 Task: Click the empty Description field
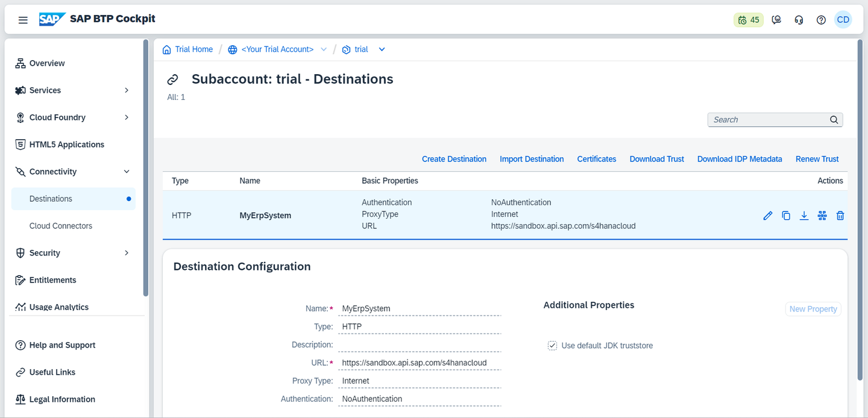420,345
